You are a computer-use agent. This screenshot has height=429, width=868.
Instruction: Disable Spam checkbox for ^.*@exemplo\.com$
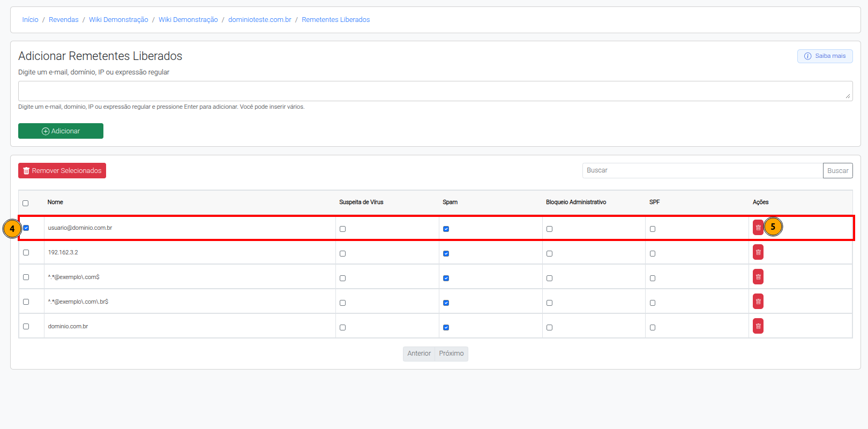point(446,278)
